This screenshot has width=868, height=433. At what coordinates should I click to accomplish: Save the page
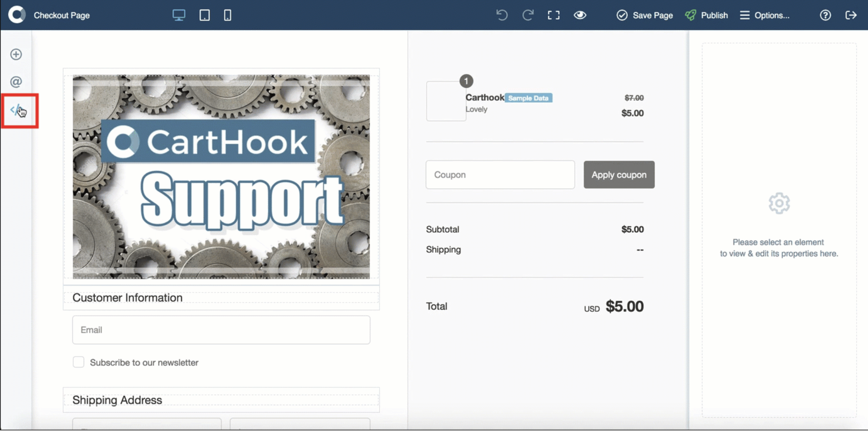(644, 15)
